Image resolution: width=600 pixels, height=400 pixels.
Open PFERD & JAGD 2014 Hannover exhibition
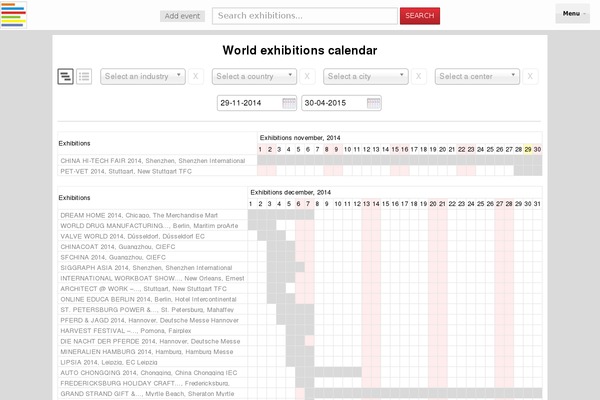pyautogui.click(x=149, y=320)
